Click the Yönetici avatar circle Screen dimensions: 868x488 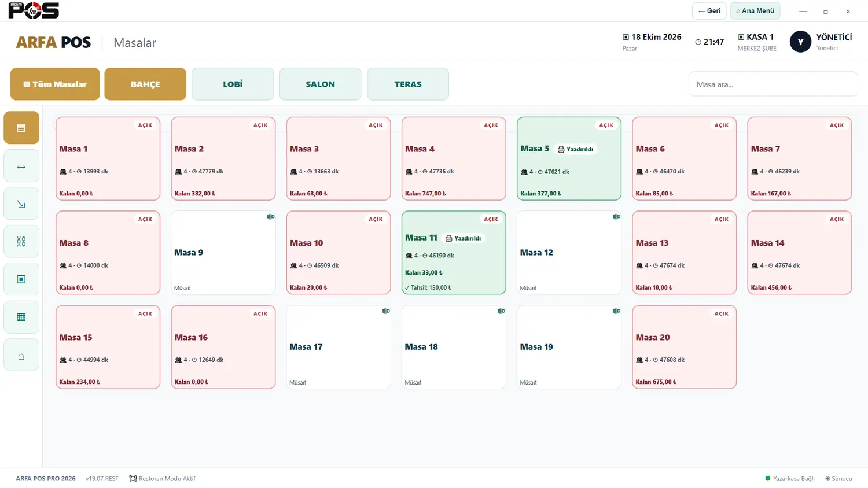(x=800, y=42)
